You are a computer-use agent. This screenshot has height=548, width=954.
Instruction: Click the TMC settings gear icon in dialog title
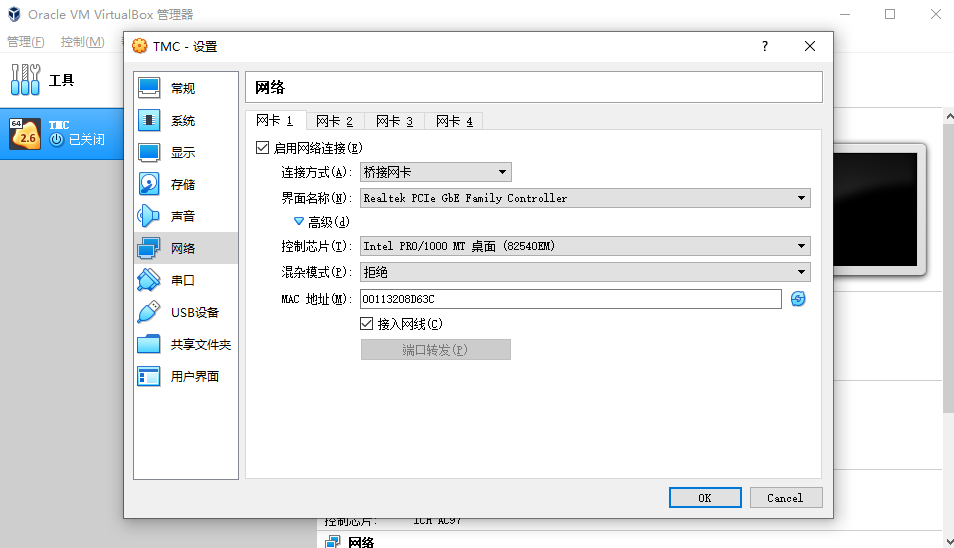coord(140,46)
